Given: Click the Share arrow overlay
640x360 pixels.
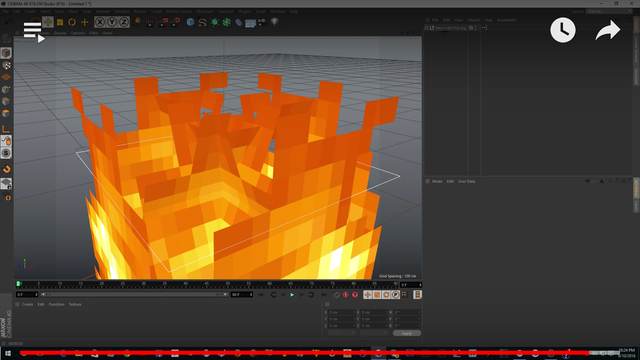Looking at the screenshot, I should (x=608, y=31).
